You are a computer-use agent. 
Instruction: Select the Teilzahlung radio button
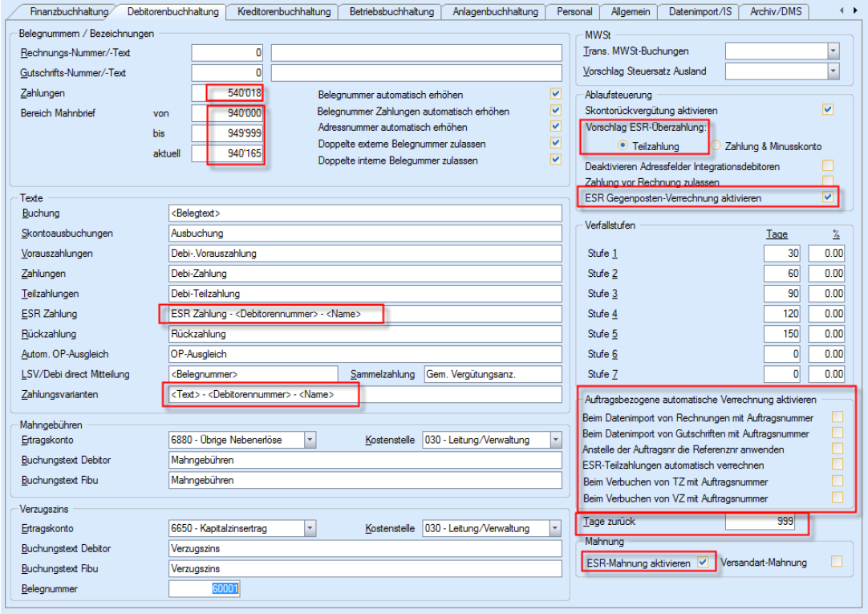pyautogui.click(x=622, y=147)
